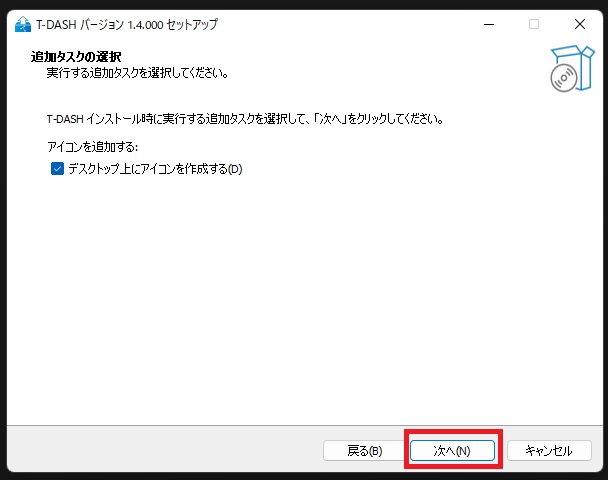
Task: Proceed with the 次へ(N) button
Action: tap(452, 451)
